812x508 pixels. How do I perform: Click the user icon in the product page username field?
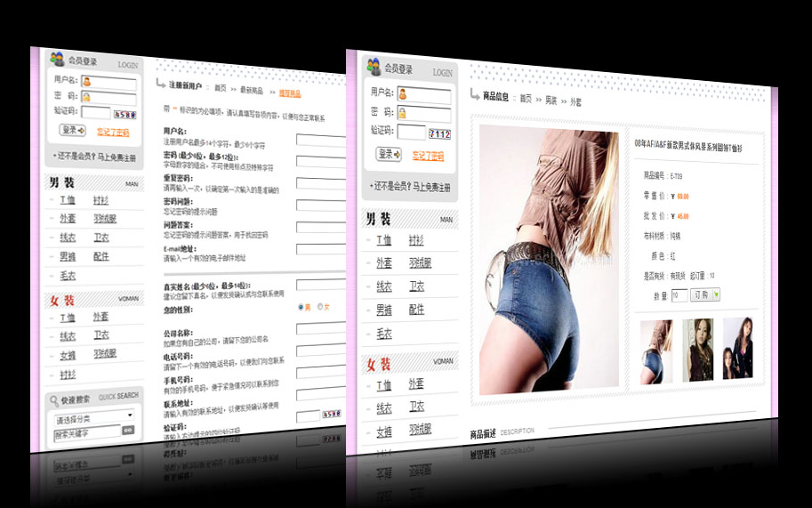(403, 93)
